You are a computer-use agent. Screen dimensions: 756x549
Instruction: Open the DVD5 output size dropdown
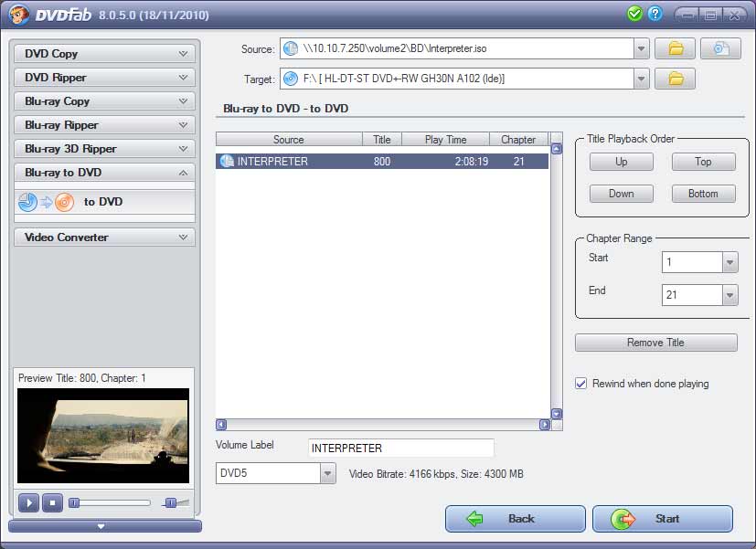coord(328,473)
